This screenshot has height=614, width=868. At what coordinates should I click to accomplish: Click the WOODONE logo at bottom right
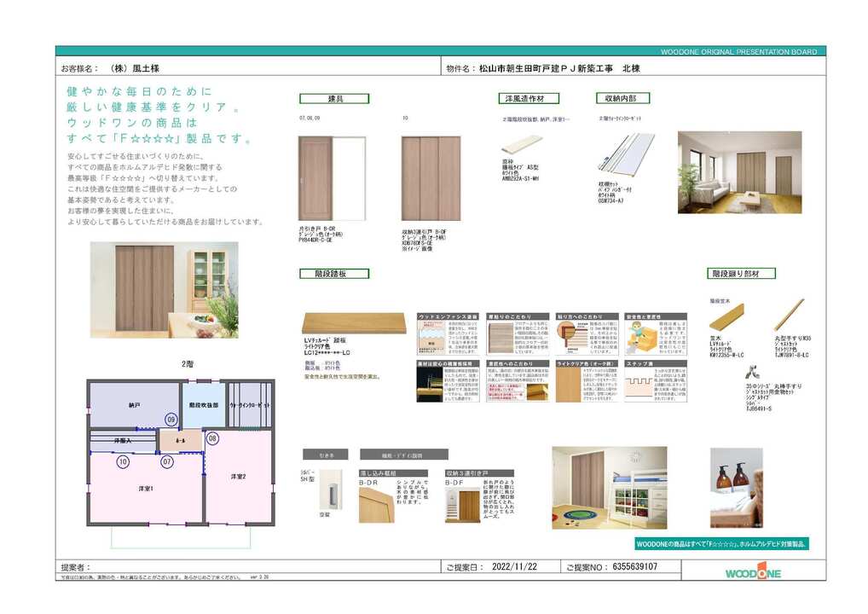pyautogui.click(x=752, y=573)
